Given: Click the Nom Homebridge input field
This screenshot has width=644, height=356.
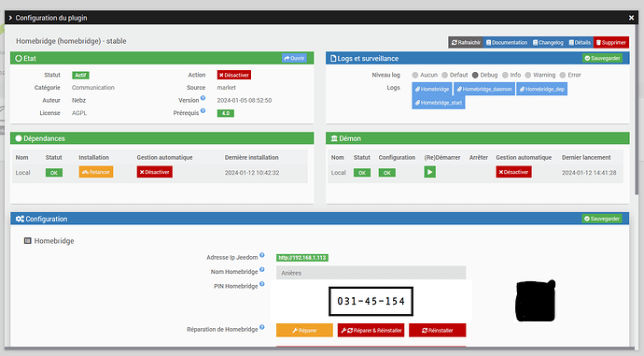Looking at the screenshot, I should 371,273.
